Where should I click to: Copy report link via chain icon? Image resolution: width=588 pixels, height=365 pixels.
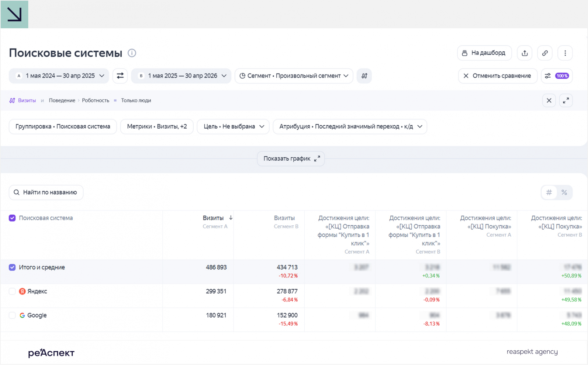(545, 53)
